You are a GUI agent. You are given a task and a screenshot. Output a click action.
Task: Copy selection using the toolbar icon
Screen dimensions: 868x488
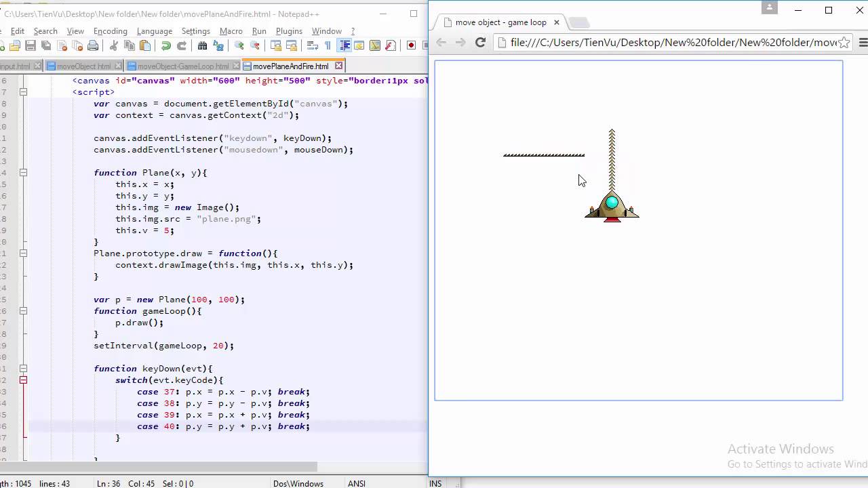click(129, 45)
